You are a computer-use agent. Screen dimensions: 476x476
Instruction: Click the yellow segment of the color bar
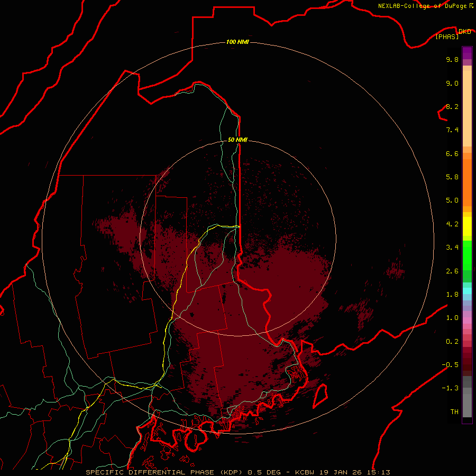point(467,226)
